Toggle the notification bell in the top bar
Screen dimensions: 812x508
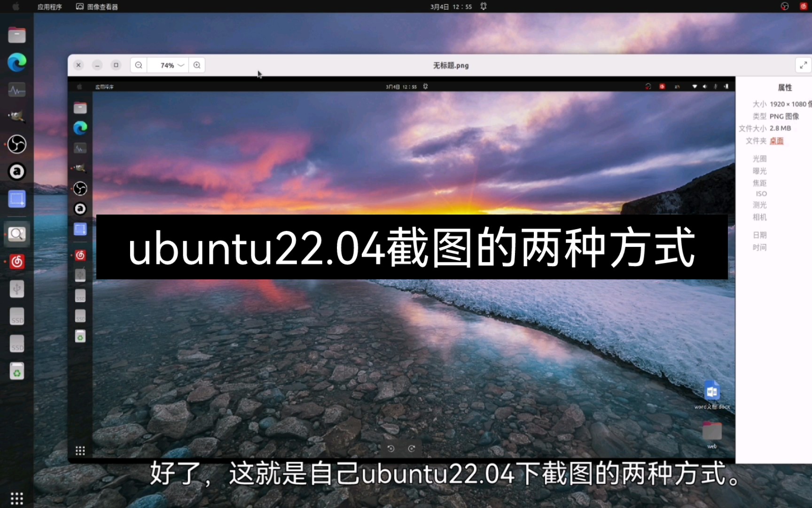(x=484, y=6)
